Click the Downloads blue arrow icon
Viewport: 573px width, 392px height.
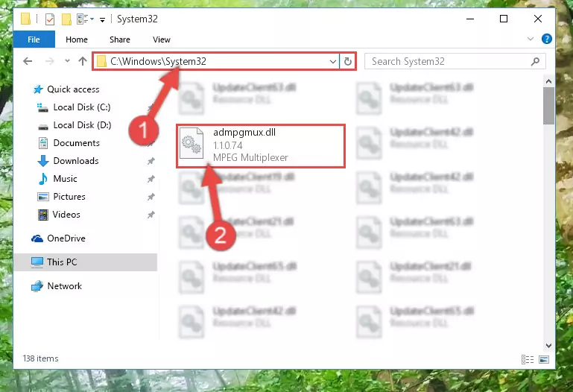point(43,161)
